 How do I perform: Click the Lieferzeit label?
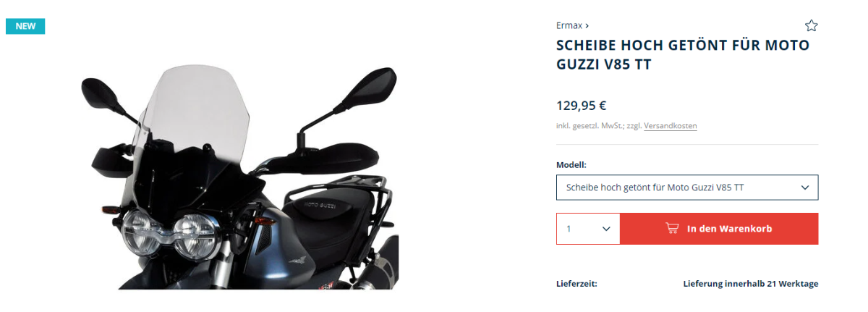pyautogui.click(x=576, y=284)
